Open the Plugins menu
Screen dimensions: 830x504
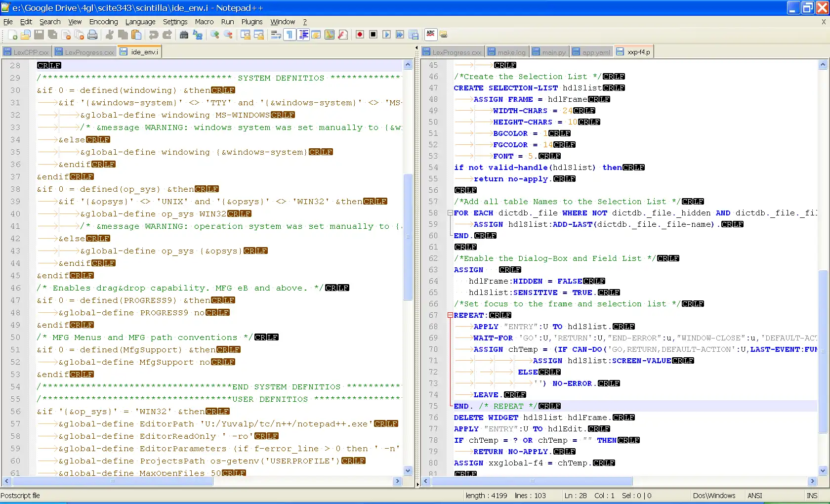pyautogui.click(x=252, y=22)
